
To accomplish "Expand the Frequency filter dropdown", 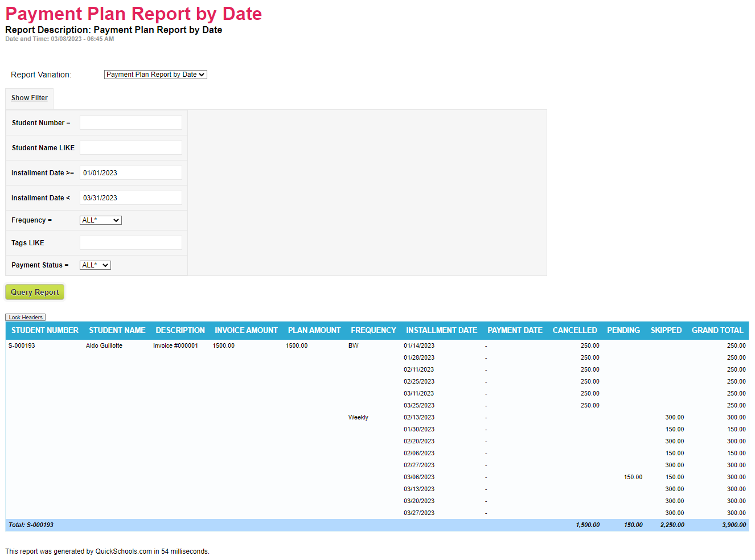I will pyautogui.click(x=100, y=220).
